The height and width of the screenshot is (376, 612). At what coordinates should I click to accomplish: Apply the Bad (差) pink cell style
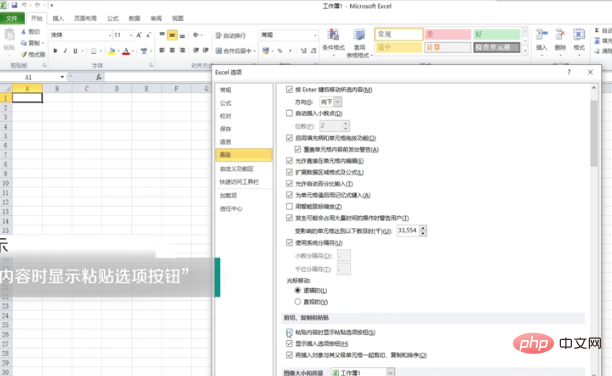(x=448, y=34)
